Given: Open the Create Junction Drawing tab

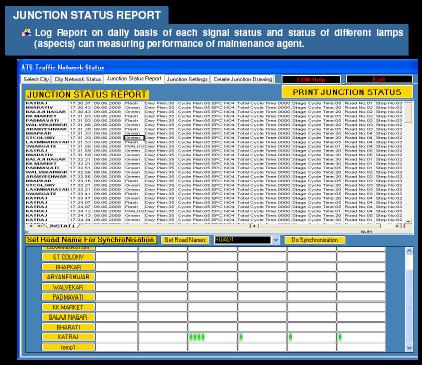Looking at the screenshot, I should point(243,79).
